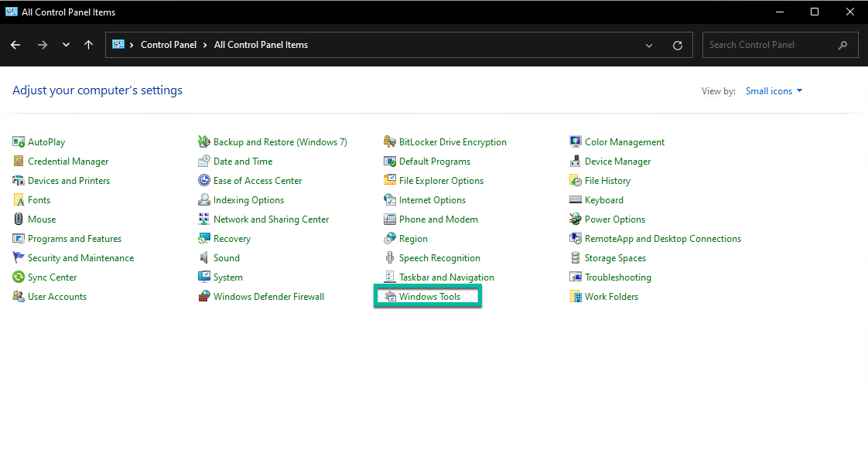The width and height of the screenshot is (868, 456).
Task: Click the User Accounts icon
Action: tap(19, 297)
